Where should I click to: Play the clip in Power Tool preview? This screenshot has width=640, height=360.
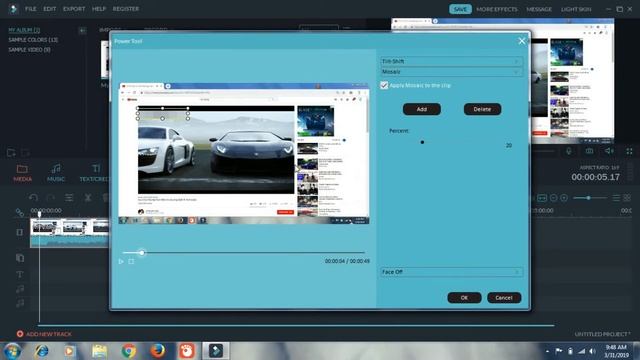(x=121, y=261)
